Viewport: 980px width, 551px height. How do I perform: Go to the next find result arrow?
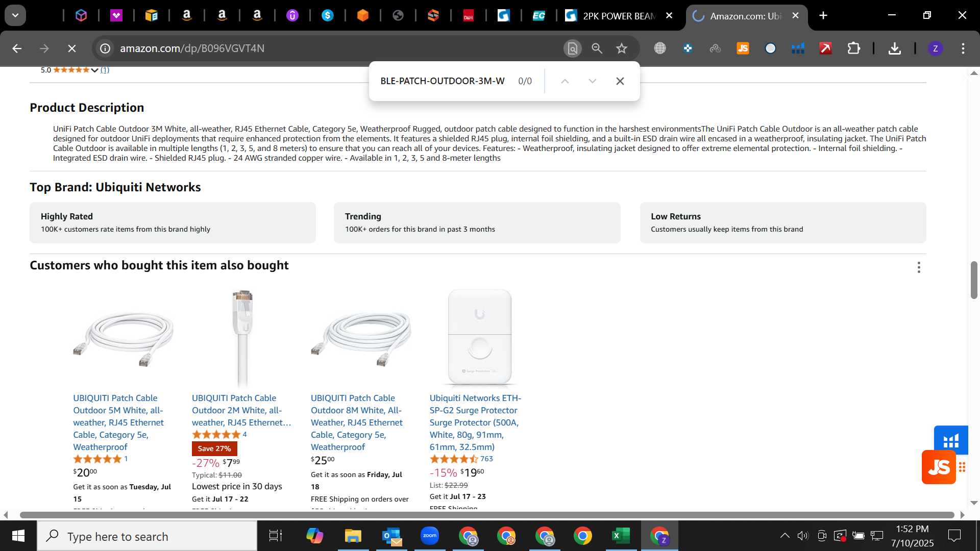(x=592, y=81)
